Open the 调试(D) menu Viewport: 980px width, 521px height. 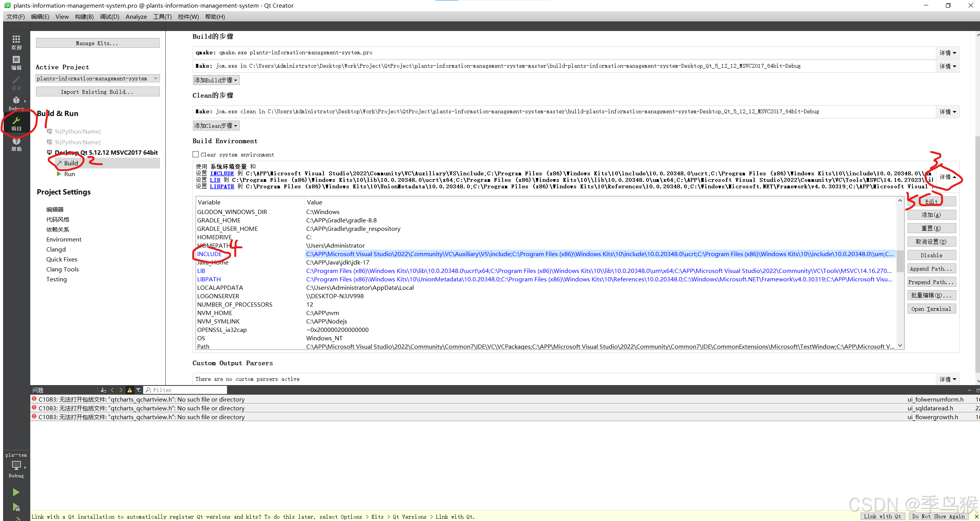pyautogui.click(x=109, y=16)
